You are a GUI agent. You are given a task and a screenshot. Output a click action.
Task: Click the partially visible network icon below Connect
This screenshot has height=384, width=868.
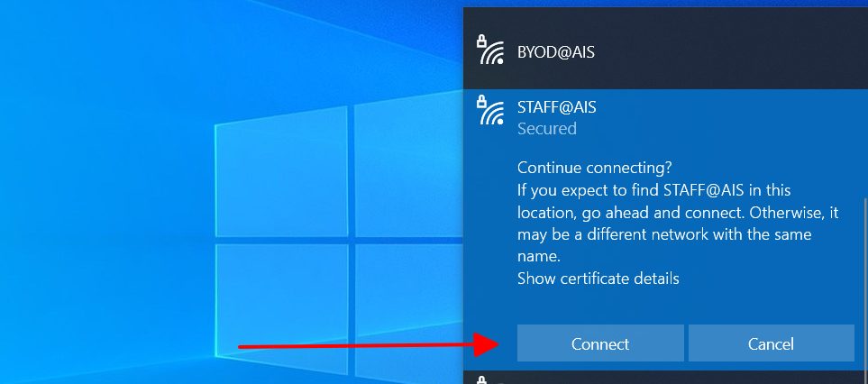(x=483, y=379)
